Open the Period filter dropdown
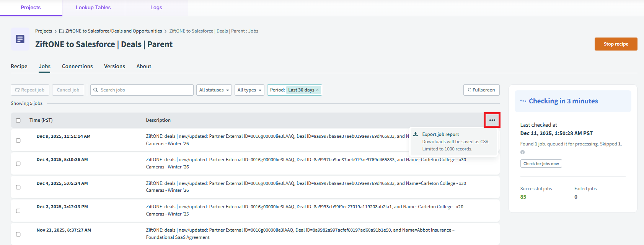Viewport: 644px width, 245px height. 295,90
